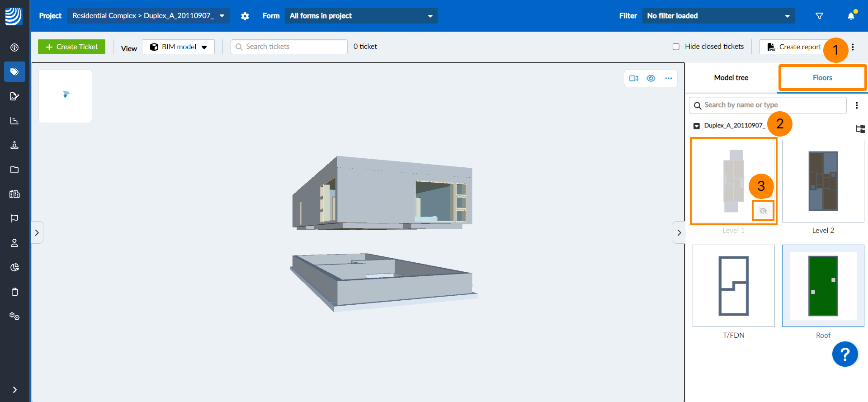
Task: Click the camera icon in viewer toolbar
Action: [634, 78]
